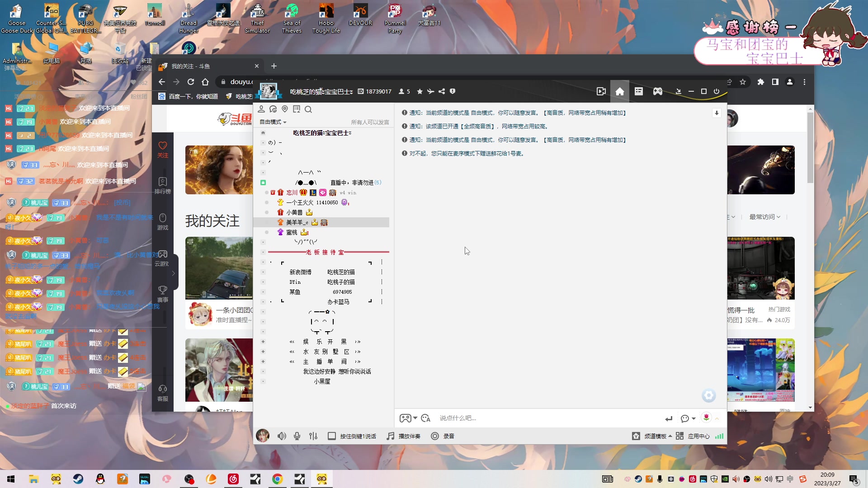The image size is (868, 488).
Task: Click the network signal strength indicator
Action: tap(719, 436)
